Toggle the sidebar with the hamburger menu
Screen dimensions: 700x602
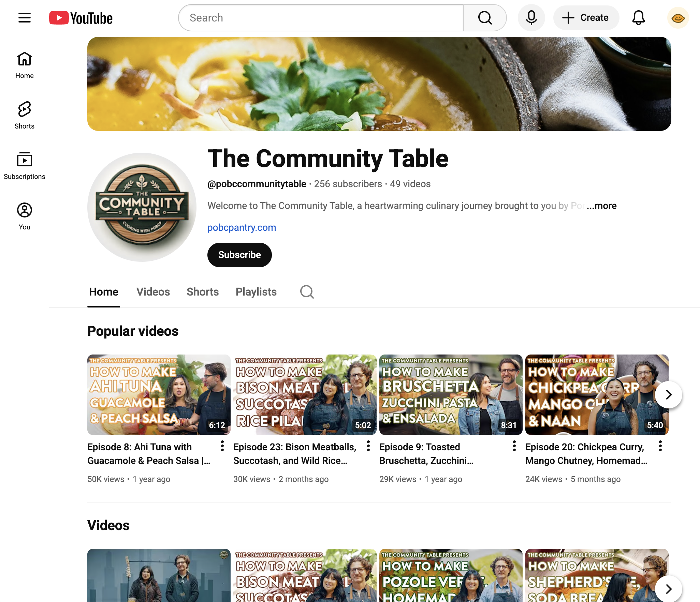(x=24, y=18)
